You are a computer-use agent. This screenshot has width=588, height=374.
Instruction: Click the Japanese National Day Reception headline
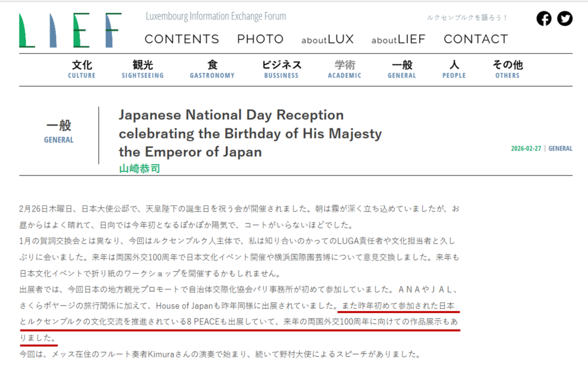click(x=250, y=134)
